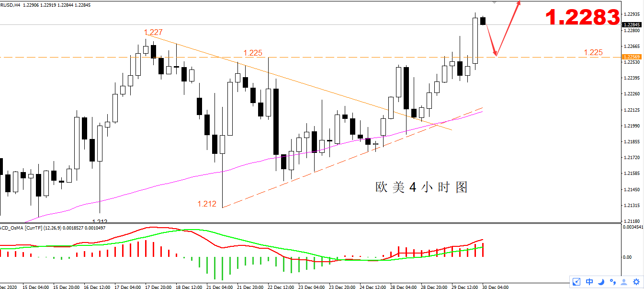Screen dimensions: 644x289
Task: Toggle the IME moon icon
Action: pyautogui.click(x=601, y=282)
